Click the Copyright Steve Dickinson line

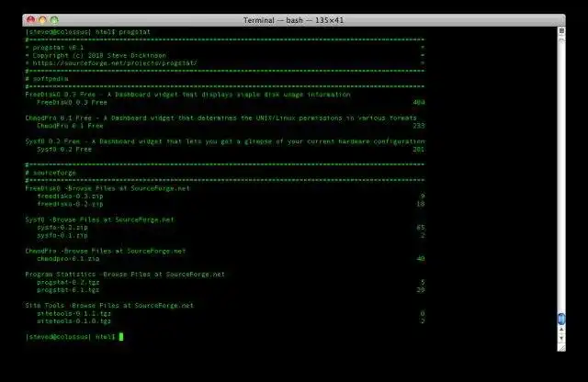99,55
